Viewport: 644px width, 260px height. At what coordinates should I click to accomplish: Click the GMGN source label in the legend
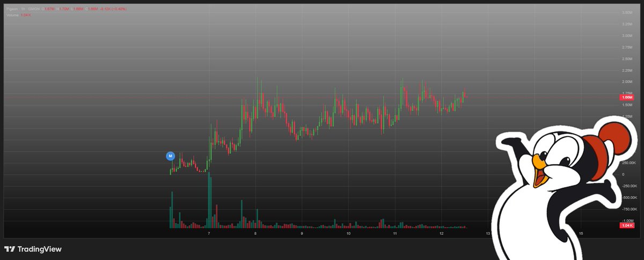34,9
